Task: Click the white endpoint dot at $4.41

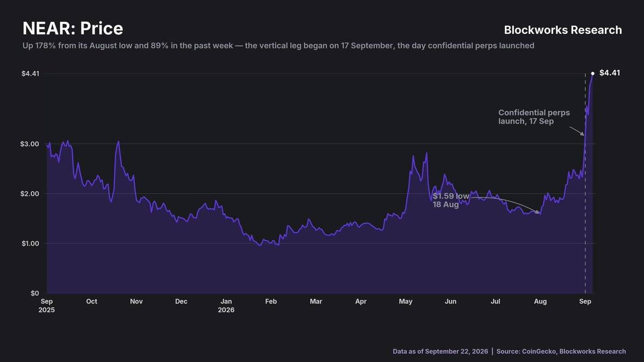Action: [x=592, y=73]
